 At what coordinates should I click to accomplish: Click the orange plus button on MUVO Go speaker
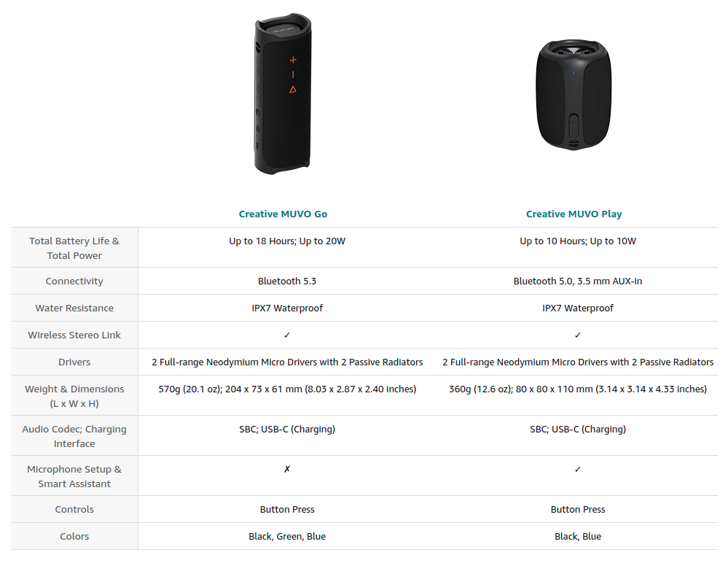coord(293,60)
